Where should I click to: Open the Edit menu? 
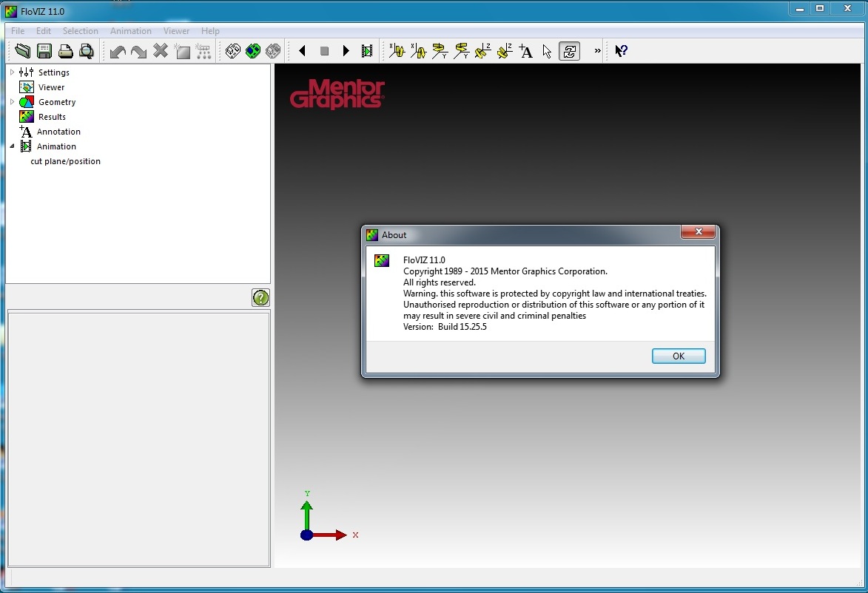tap(43, 31)
